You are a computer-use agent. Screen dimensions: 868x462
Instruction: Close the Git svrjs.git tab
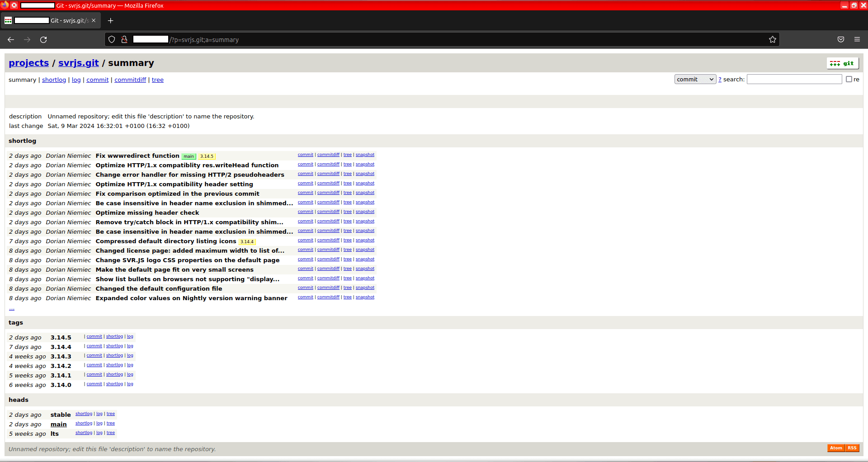point(94,21)
